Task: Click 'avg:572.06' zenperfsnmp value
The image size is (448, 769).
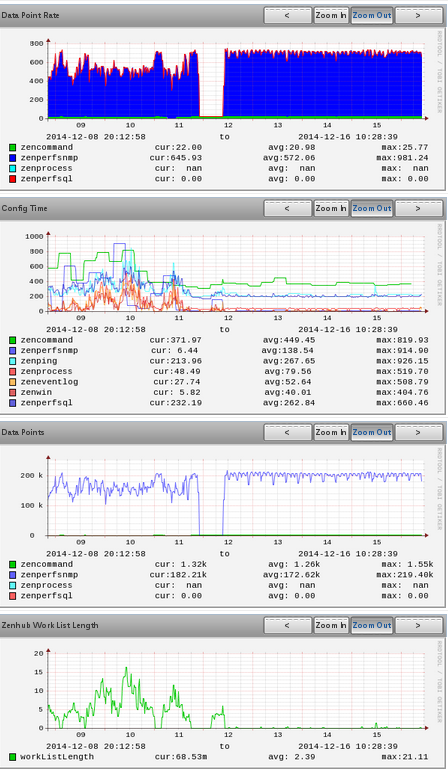Action: point(289,158)
